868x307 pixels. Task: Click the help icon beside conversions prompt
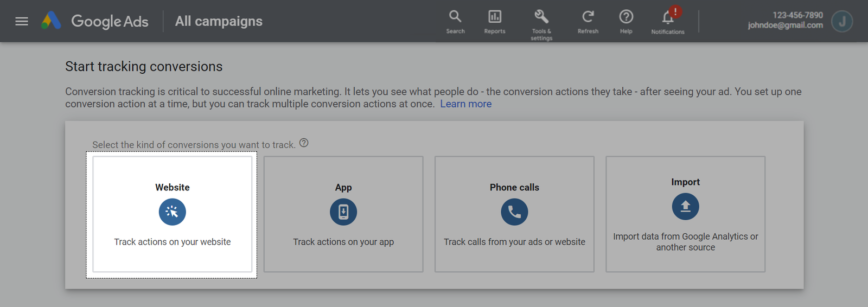pyautogui.click(x=304, y=143)
